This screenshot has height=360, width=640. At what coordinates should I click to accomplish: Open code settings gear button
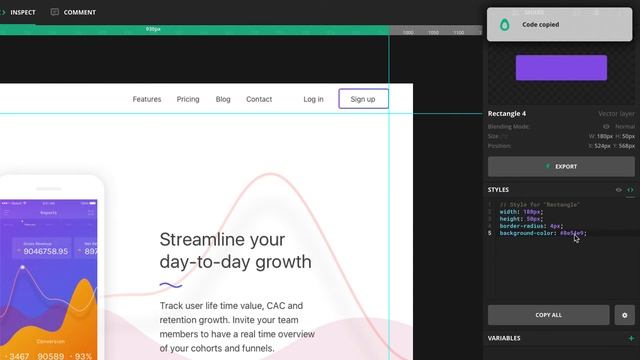[x=624, y=315]
